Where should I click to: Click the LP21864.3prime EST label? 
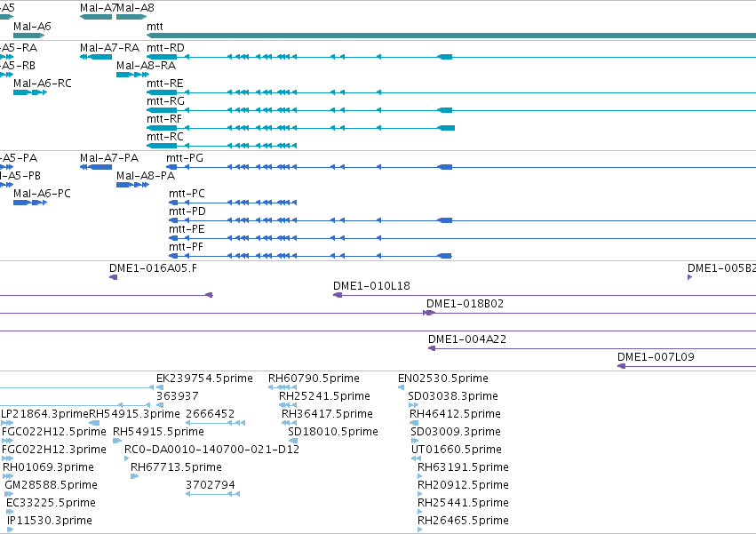point(44,414)
